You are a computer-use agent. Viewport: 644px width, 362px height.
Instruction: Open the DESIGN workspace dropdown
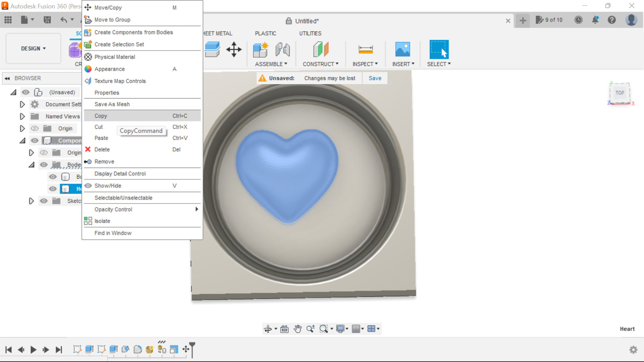click(33, 48)
